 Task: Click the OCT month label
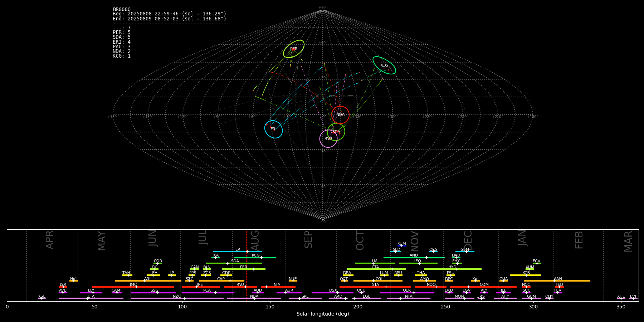(360, 240)
